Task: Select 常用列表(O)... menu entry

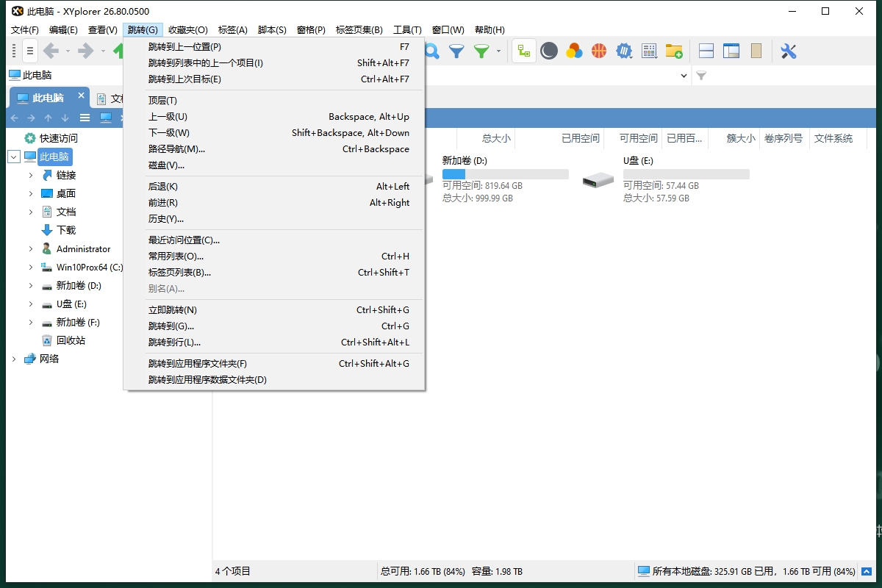Action: click(274, 256)
